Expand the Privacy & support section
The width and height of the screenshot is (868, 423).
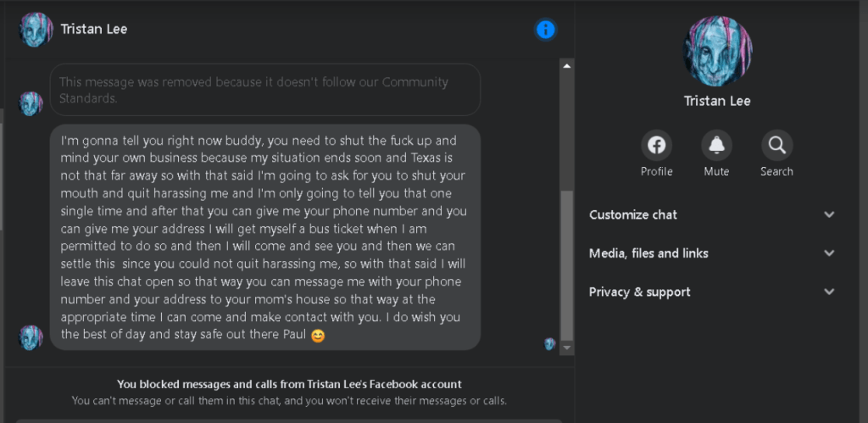(x=712, y=292)
